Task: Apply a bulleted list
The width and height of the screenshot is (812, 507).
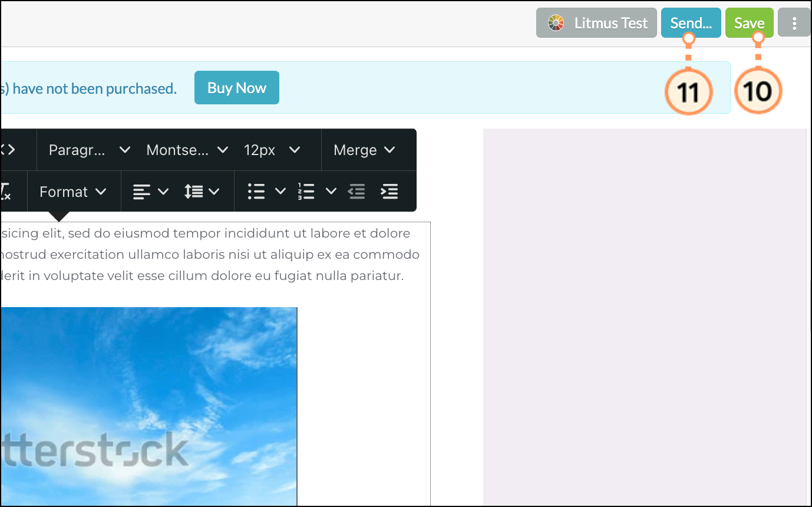Action: coord(256,192)
